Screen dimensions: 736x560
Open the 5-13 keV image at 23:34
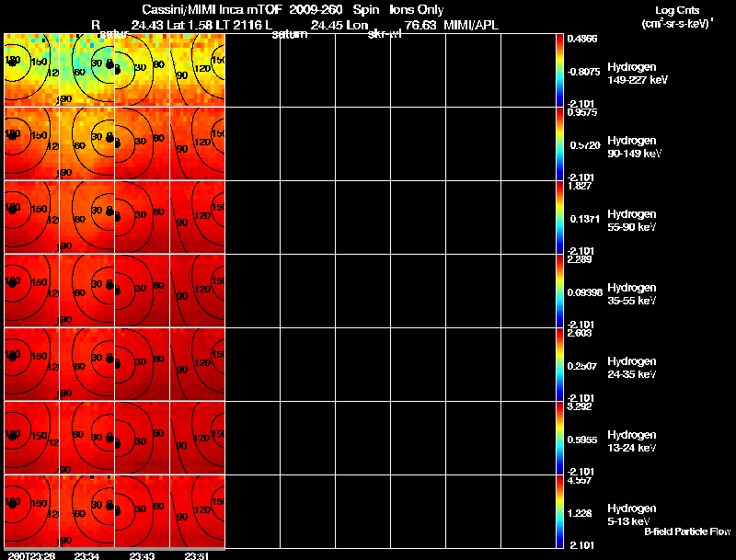[x=86, y=511]
